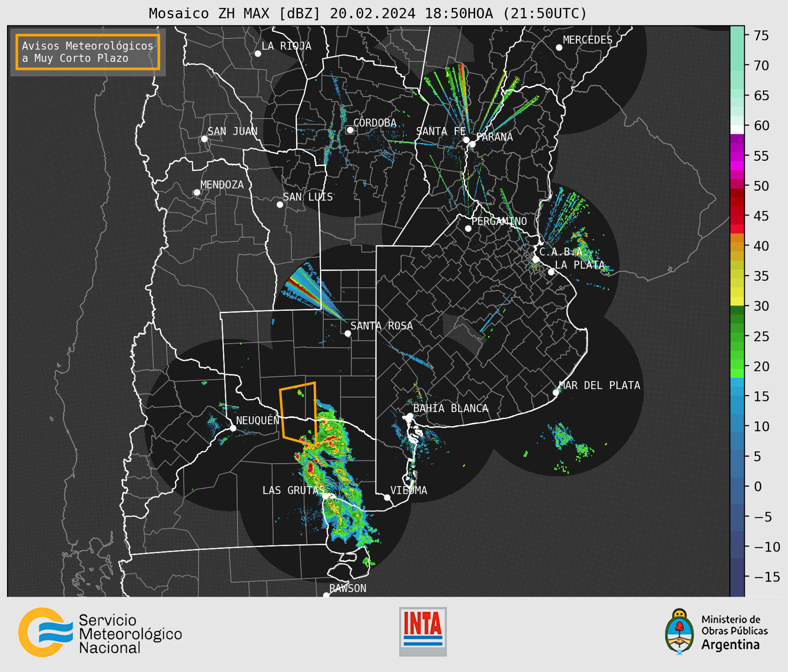The image size is (788, 672).
Task: Click the C.A.B.A city marker dot
Action: 536,259
